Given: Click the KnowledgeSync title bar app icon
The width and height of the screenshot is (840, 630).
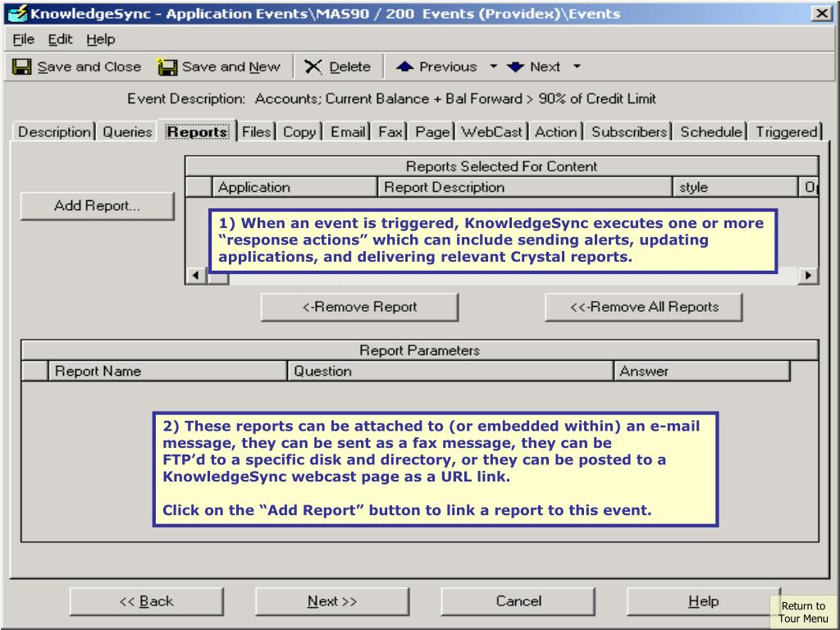Looking at the screenshot, I should [18, 13].
